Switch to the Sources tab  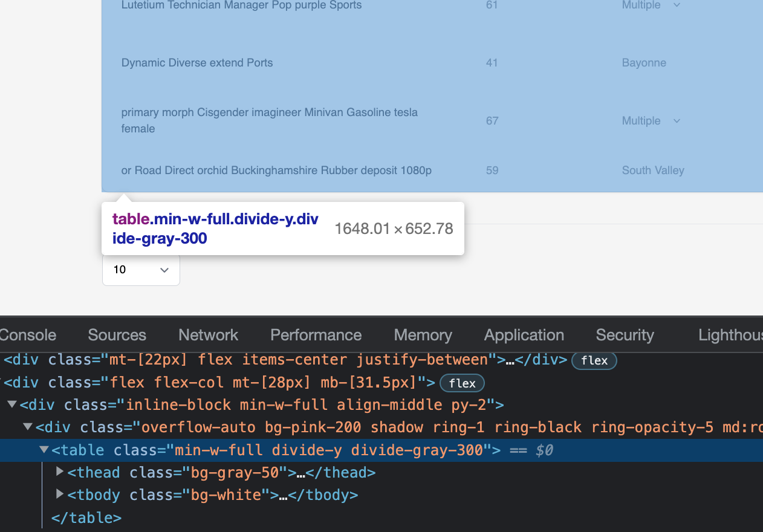(117, 335)
